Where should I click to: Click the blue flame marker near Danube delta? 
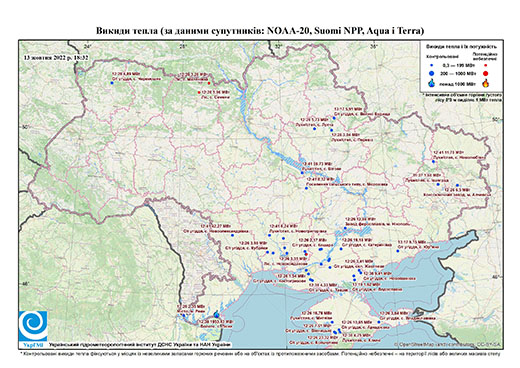pos(217,314)
